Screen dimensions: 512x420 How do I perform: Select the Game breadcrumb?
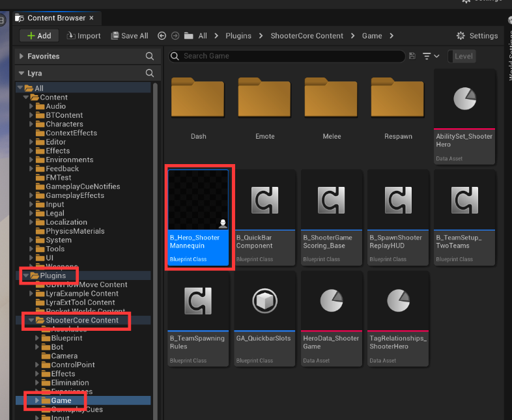tap(372, 36)
